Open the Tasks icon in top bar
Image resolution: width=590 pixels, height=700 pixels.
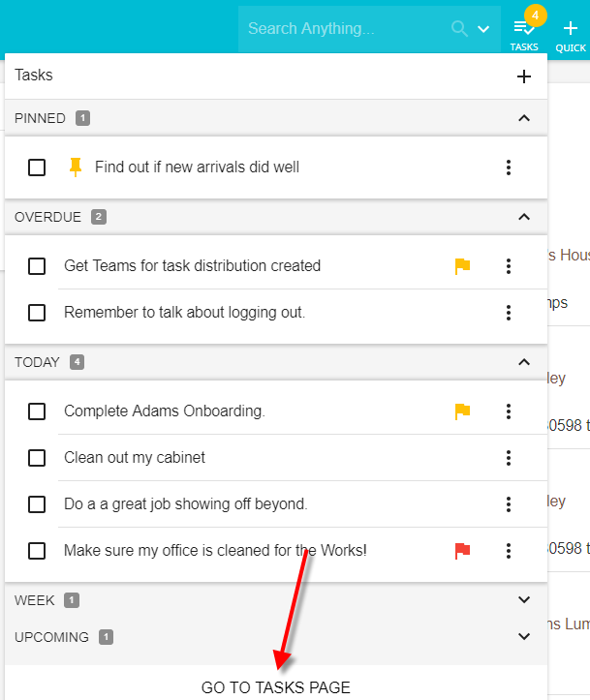coord(524,31)
